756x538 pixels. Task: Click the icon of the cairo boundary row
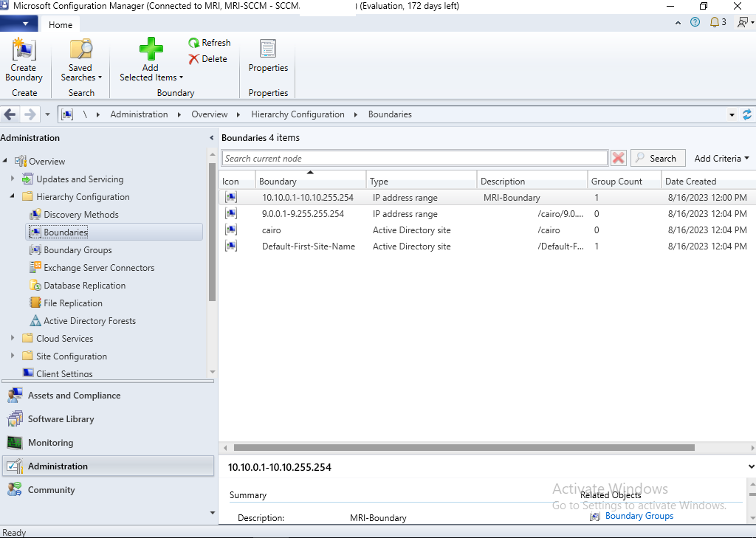tap(231, 230)
